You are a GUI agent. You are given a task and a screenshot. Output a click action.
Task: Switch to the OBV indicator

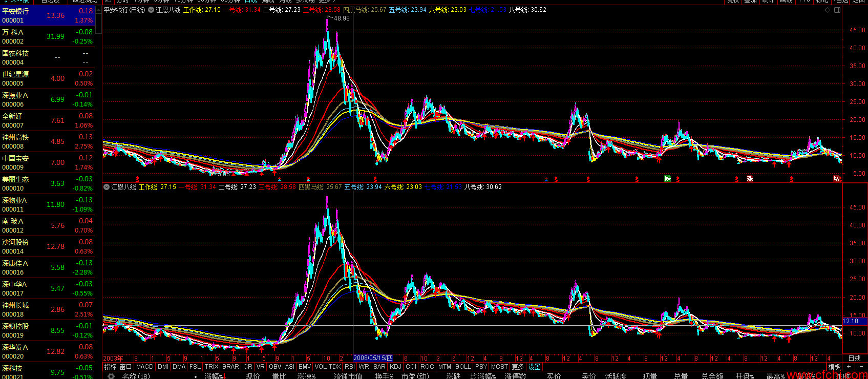pos(275,367)
